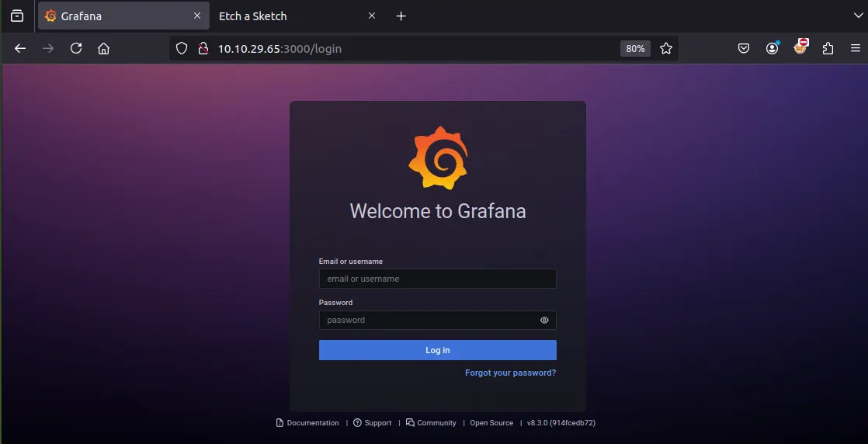Click version v8.3.0 (914fcedb72) text
The width and height of the screenshot is (868, 444).
[561, 422]
